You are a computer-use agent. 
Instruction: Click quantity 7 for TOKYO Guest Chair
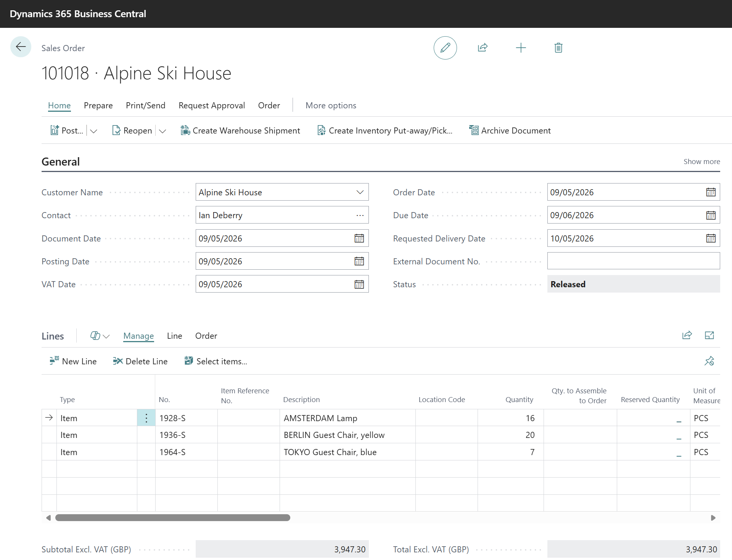point(532,452)
